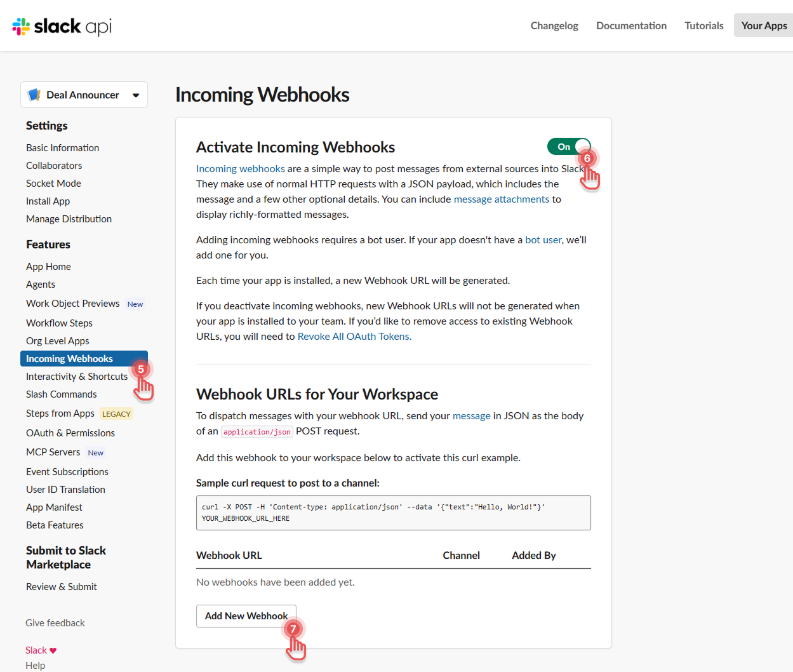Follow the message link in the dispatch instructions
793x672 pixels.
coord(471,415)
